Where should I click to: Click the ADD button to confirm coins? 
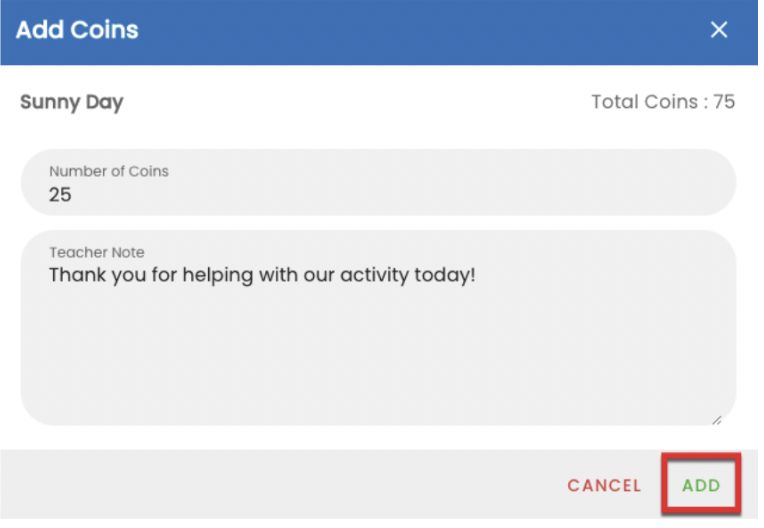[x=701, y=486]
